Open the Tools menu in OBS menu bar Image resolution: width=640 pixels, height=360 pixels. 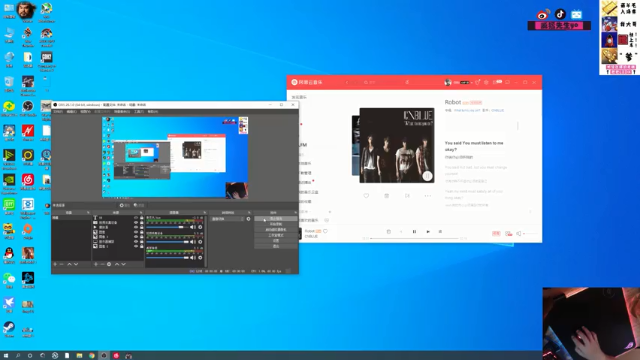(139, 111)
